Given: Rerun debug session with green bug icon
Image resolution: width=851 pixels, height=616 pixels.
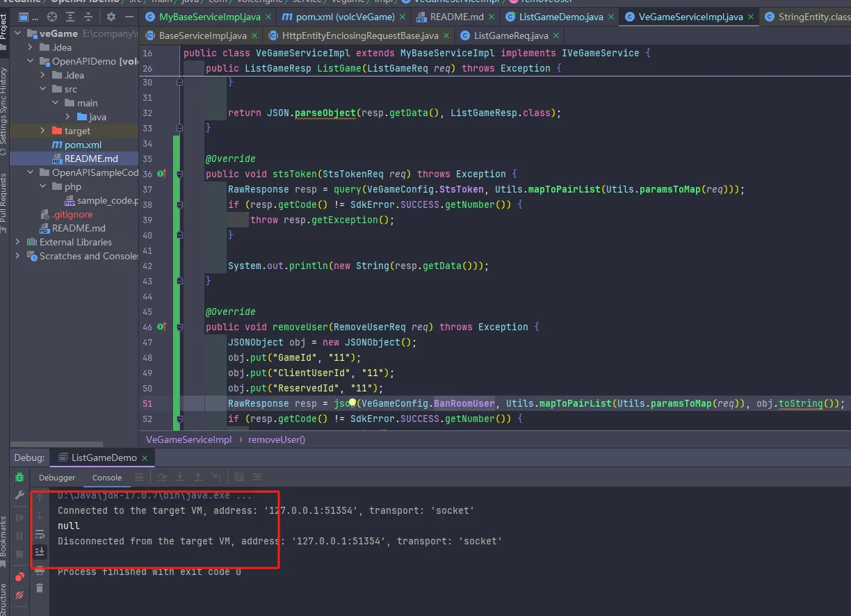Looking at the screenshot, I should tap(19, 478).
